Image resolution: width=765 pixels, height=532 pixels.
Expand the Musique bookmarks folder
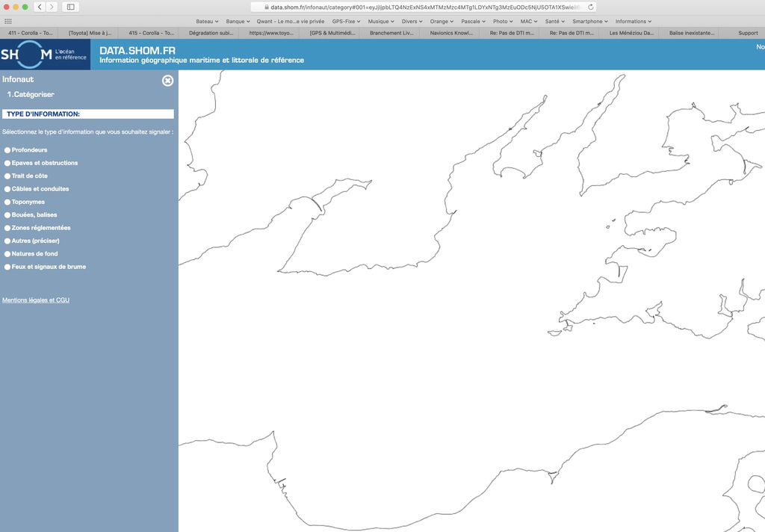(x=380, y=22)
